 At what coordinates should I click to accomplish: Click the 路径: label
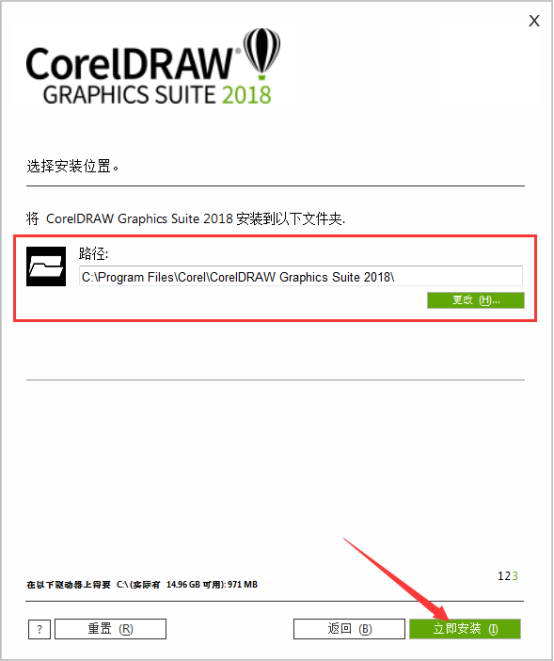[x=93, y=253]
